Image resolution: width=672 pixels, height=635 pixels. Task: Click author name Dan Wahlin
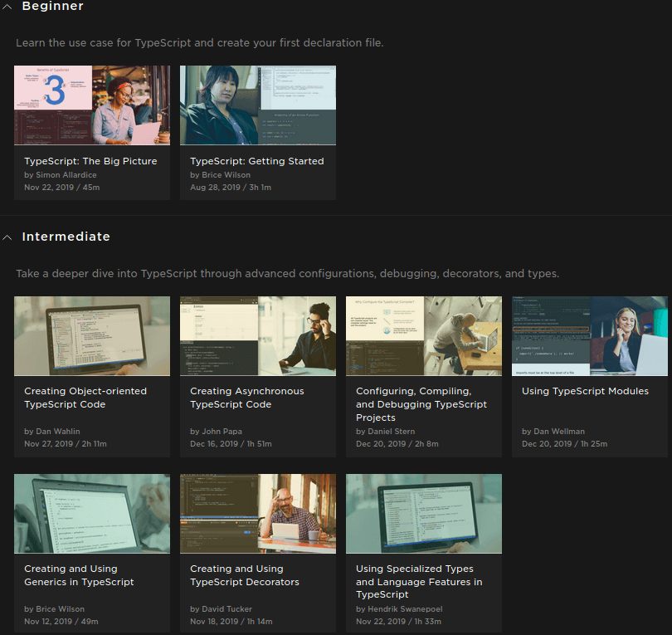58,432
